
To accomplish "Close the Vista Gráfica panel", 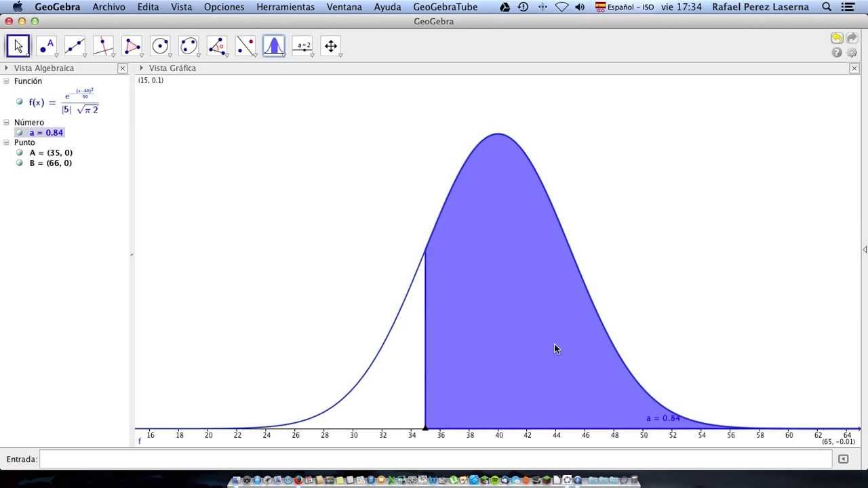I will pos(854,68).
